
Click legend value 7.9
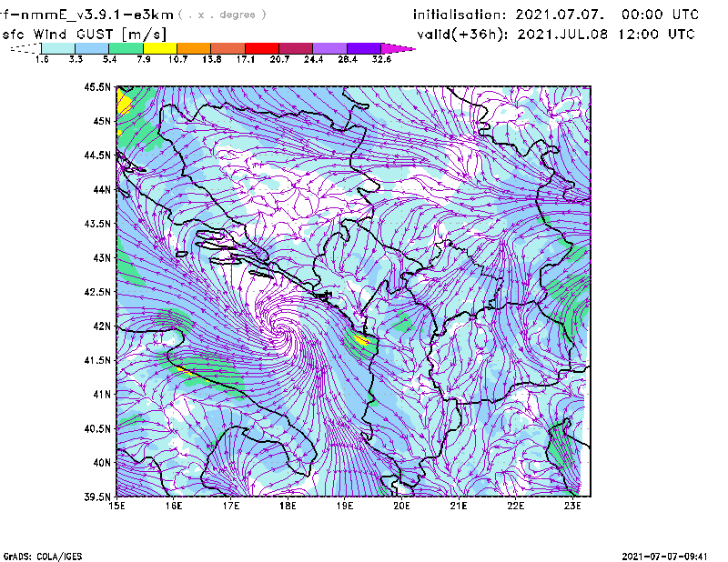(144, 59)
